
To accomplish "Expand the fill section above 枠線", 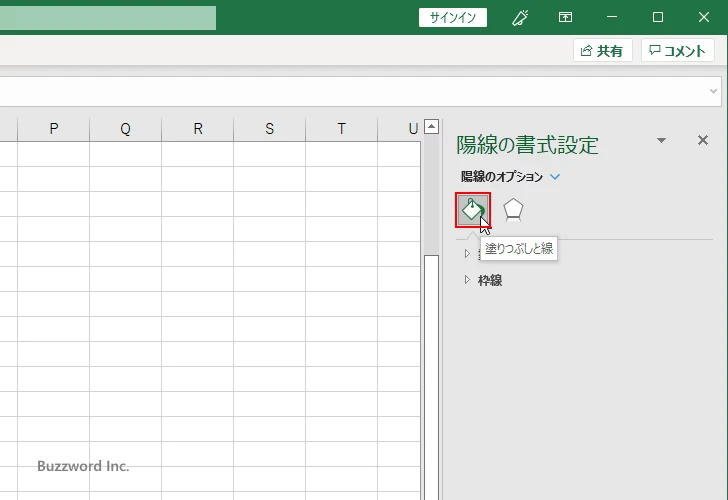I will [x=468, y=253].
